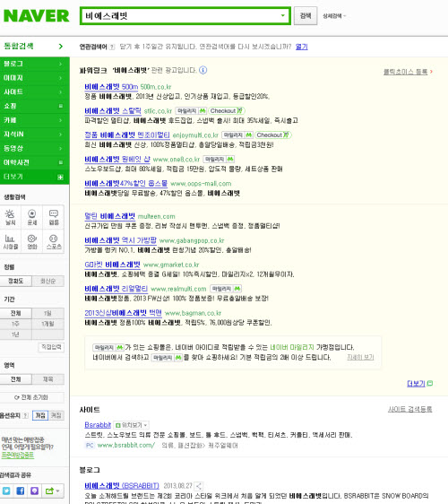448x504 pixels.
Task: Open the green share dropdown in 검색결과 공유
Action: coord(53,491)
